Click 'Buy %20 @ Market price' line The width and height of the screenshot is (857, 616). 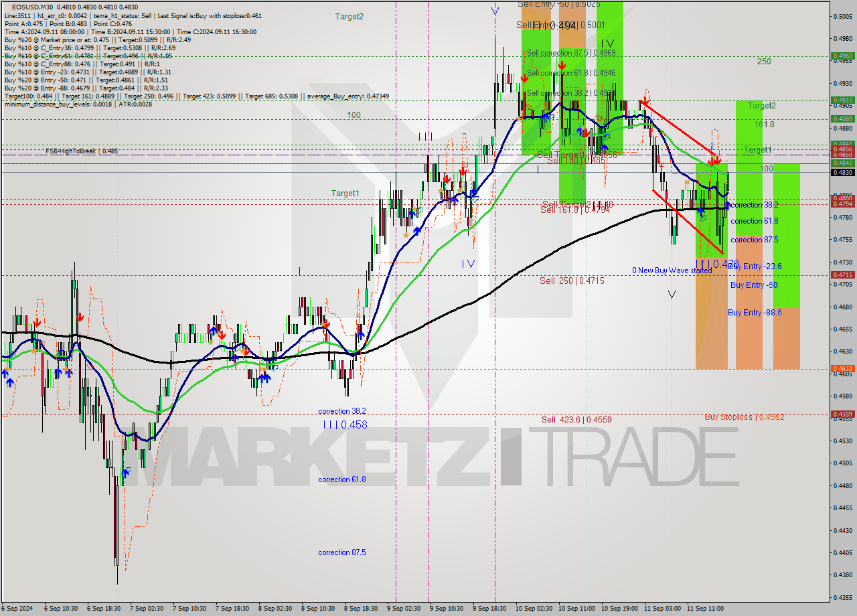98,40
